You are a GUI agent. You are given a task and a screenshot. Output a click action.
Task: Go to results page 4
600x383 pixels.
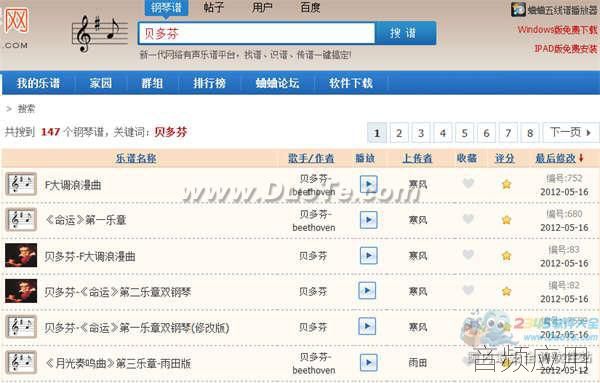[443, 133]
